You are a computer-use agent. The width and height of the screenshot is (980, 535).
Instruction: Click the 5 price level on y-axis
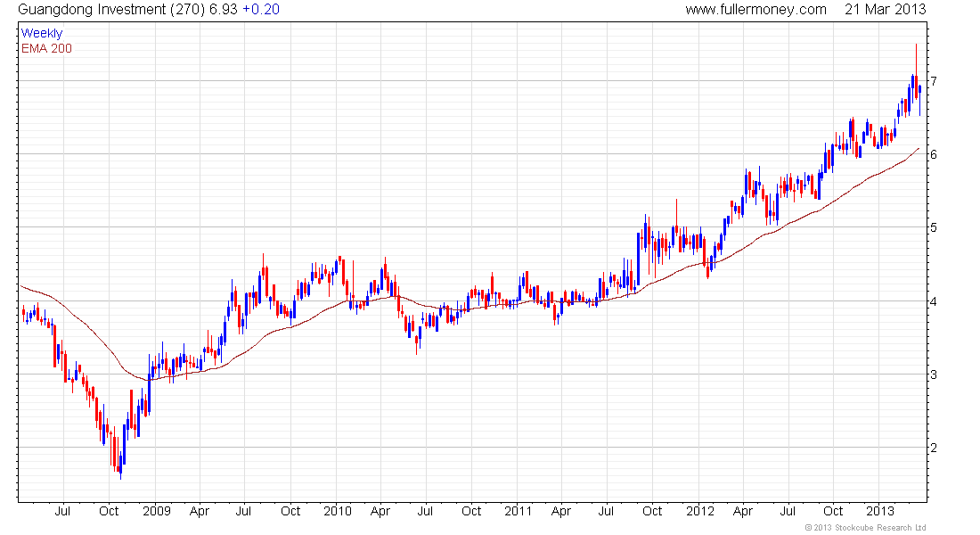pos(934,227)
